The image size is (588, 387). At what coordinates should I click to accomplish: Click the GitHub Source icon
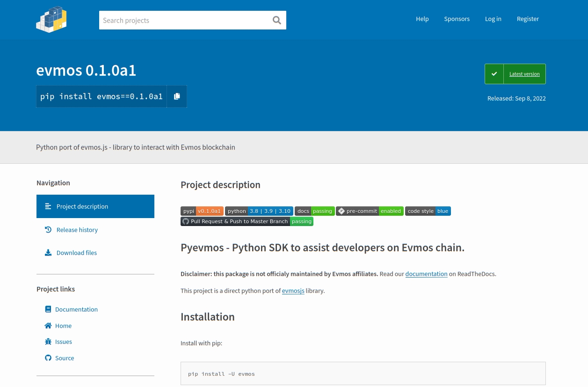(48, 358)
